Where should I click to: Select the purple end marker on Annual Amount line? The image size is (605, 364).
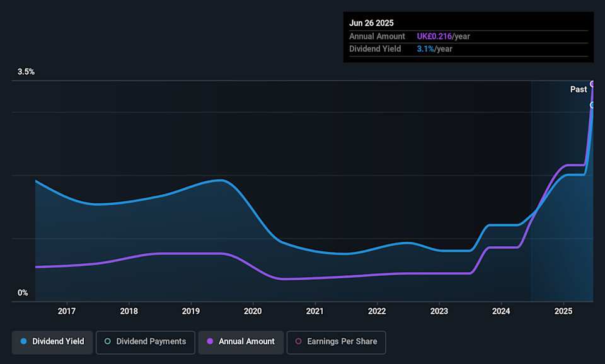pyautogui.click(x=592, y=84)
